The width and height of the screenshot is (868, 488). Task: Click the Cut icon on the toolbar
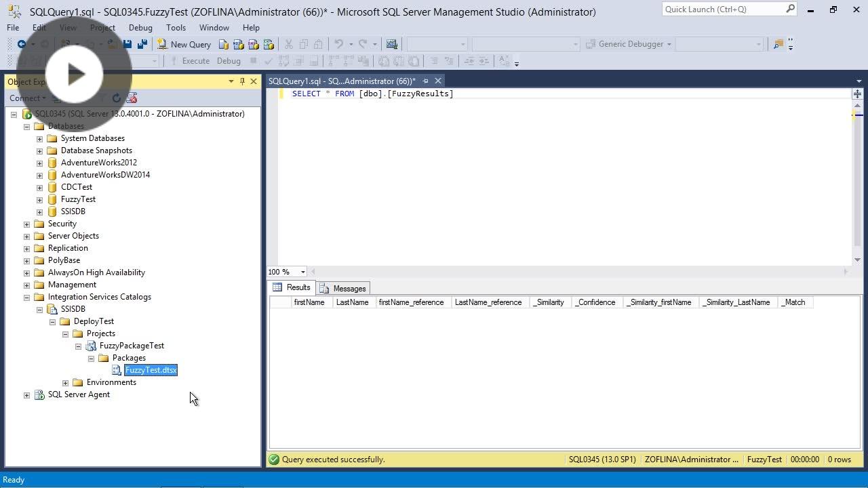point(288,44)
